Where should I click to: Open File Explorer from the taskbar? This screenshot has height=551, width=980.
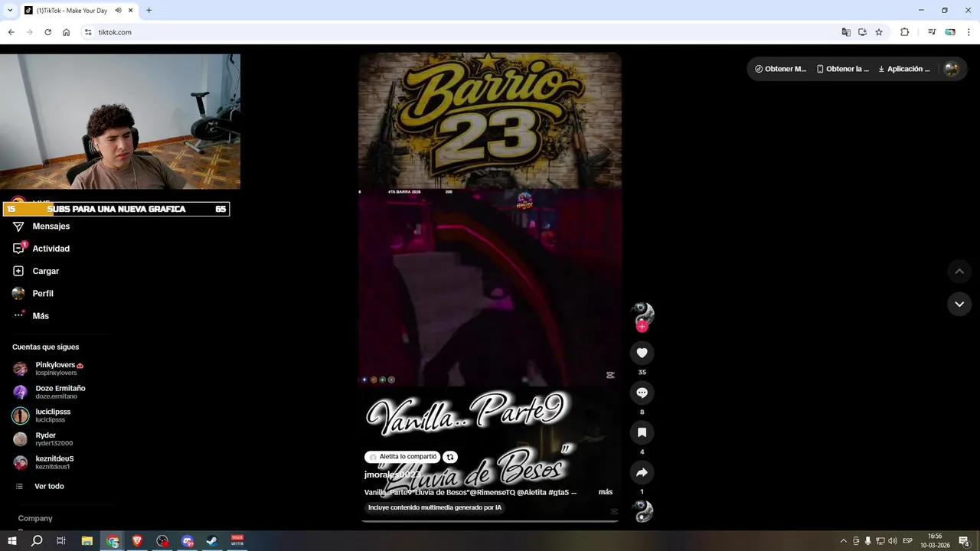pyautogui.click(x=87, y=541)
